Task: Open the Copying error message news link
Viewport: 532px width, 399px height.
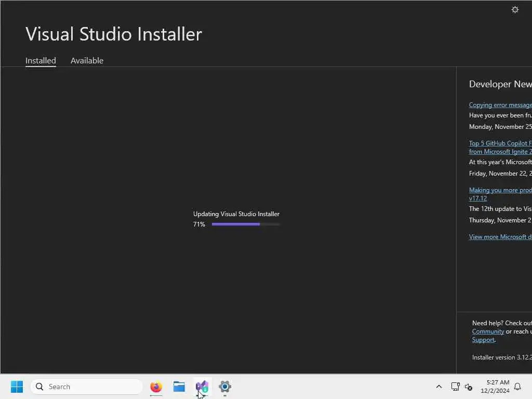Action: point(500,105)
